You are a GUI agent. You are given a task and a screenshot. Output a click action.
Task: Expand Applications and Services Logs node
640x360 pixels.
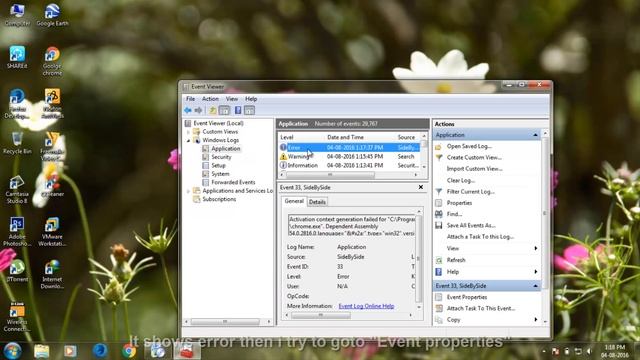point(188,191)
